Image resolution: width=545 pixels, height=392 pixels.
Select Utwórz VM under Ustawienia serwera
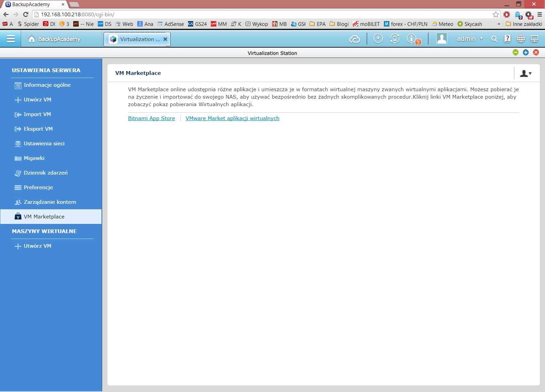[51, 100]
